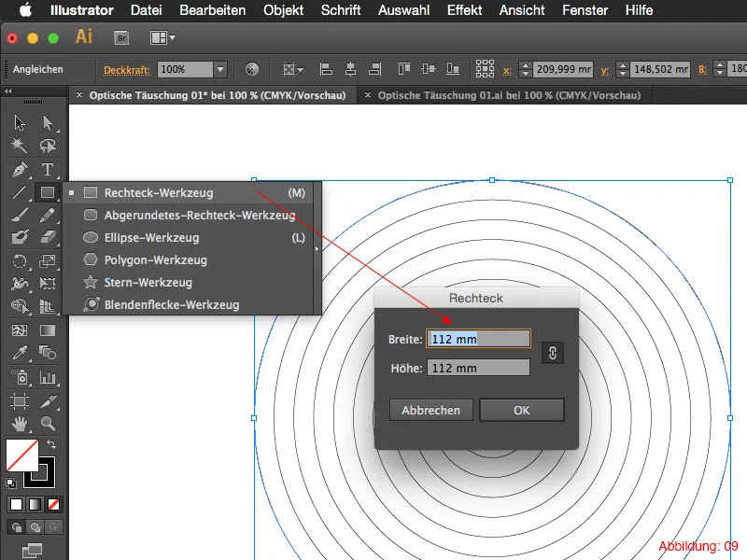The width and height of the screenshot is (747, 560).
Task: Select the Selection (black arrow) tool
Action: (x=20, y=123)
